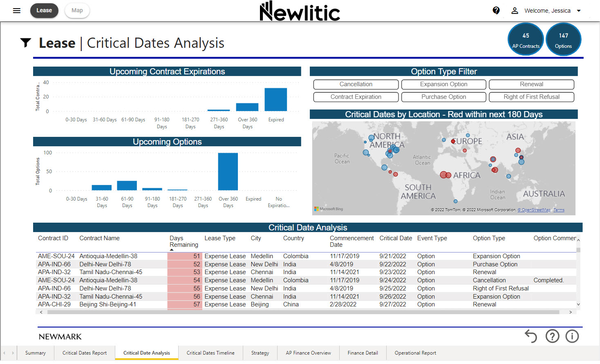Screen dimensions: 600x364
Task: Switch to the Map view button
Action: point(77,11)
